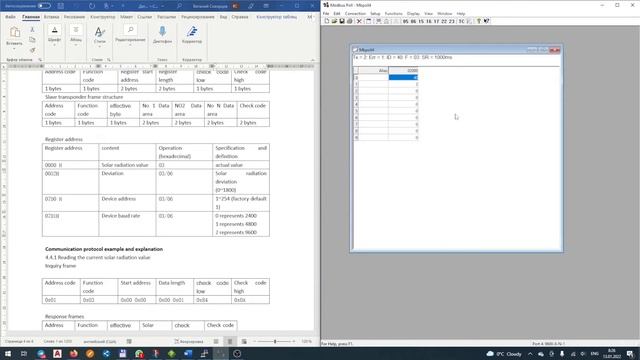This screenshot has height=360, width=640.
Task: Switch to Справка tab in Word
Action: [240, 17]
